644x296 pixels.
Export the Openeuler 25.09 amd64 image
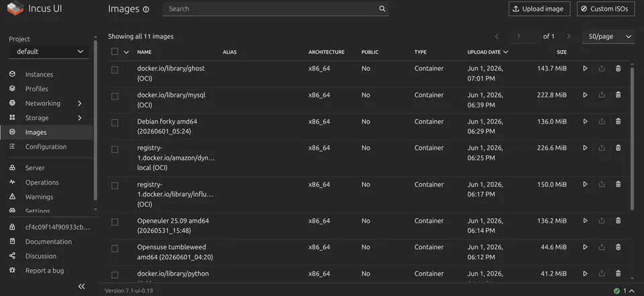point(602,221)
